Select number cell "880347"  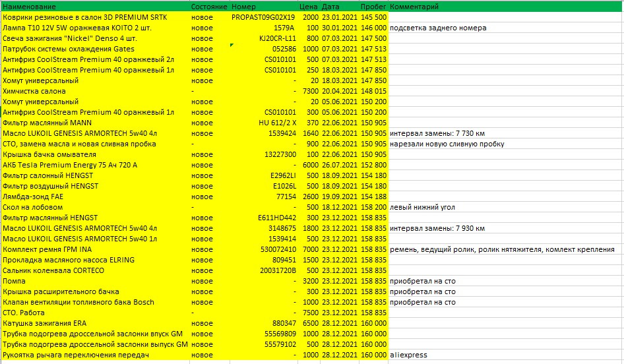pos(263,323)
